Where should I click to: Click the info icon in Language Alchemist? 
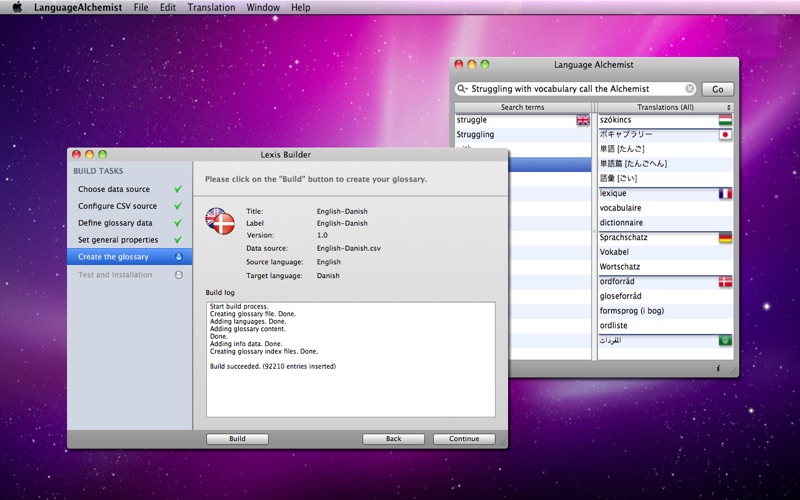point(718,368)
